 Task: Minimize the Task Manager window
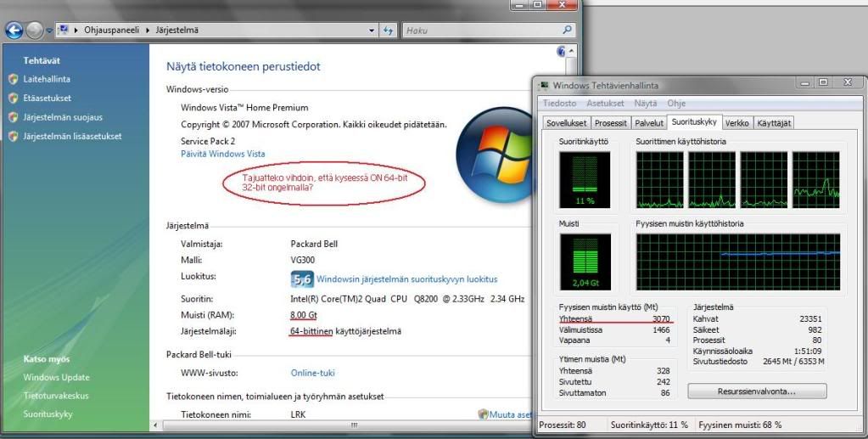(x=805, y=83)
